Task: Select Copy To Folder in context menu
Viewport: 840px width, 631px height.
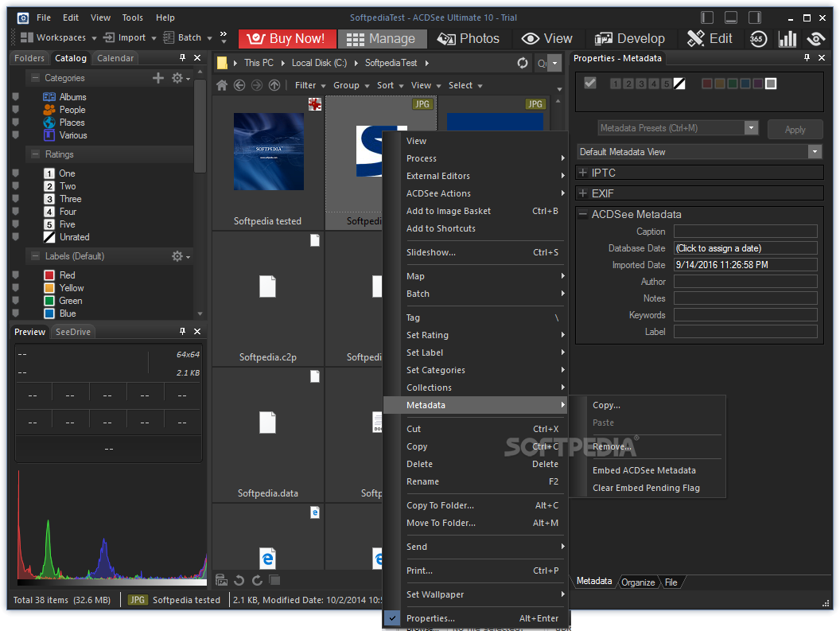Action: click(440, 505)
